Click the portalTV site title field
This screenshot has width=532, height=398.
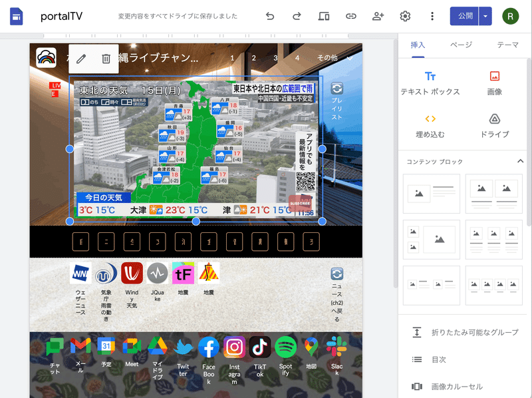click(x=61, y=16)
